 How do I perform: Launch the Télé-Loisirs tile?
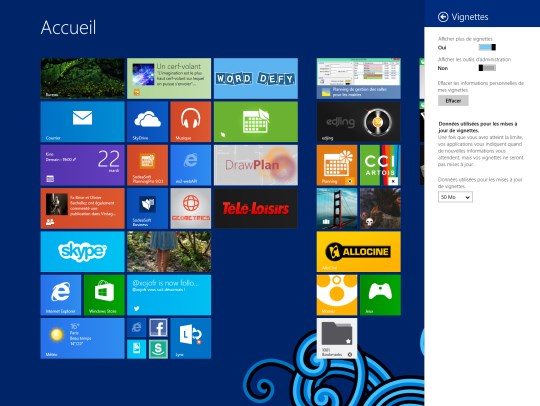point(256,208)
